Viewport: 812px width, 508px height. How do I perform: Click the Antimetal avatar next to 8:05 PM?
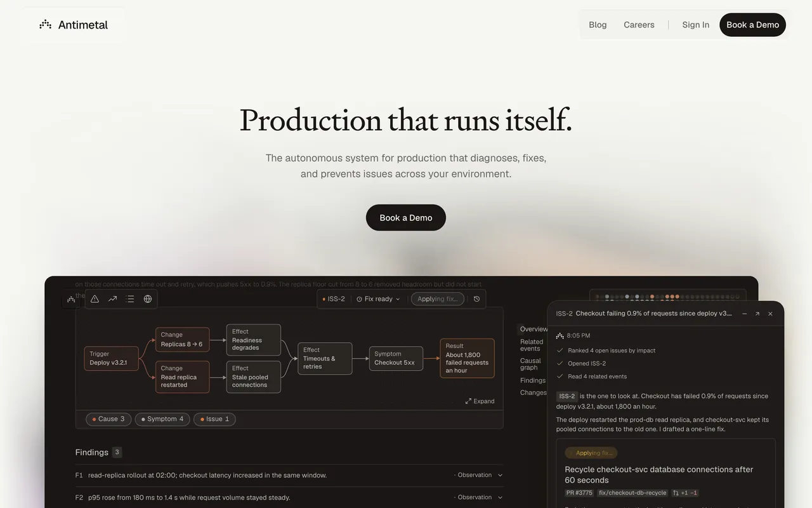coord(560,335)
